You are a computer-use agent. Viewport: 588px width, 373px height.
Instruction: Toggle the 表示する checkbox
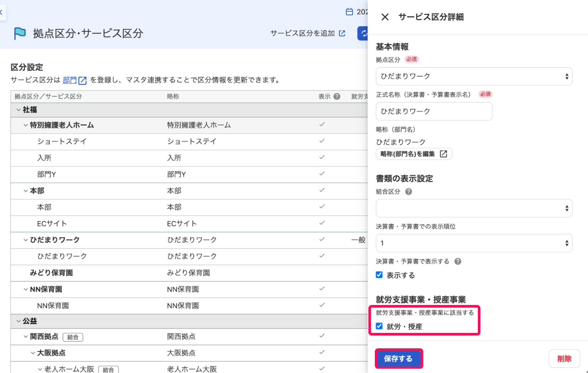pyautogui.click(x=379, y=275)
